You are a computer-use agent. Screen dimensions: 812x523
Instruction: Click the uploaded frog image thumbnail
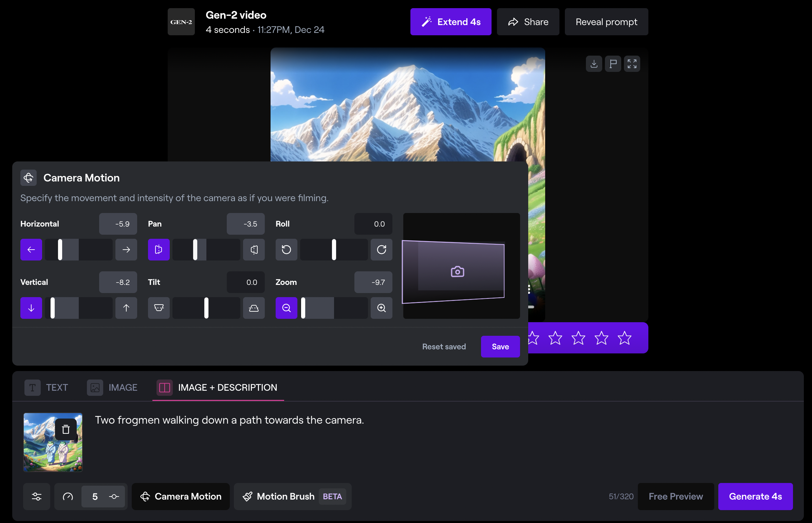53,443
